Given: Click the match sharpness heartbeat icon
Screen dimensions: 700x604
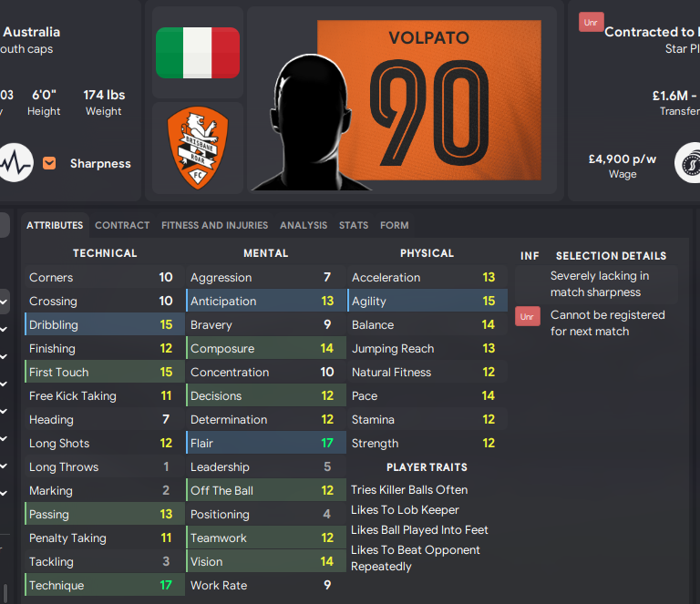Looking at the screenshot, I should point(15,164).
